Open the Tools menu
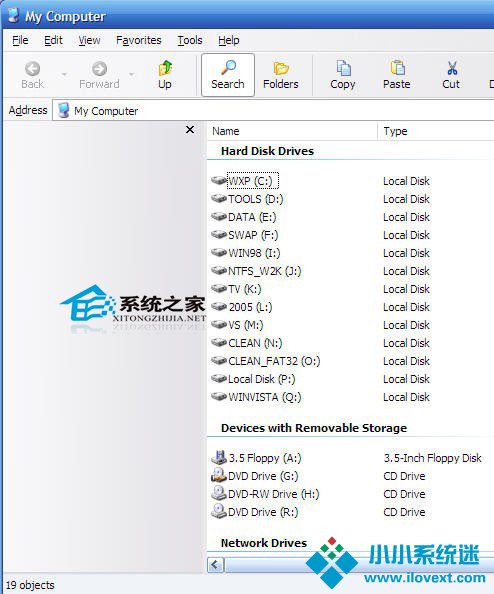Screen dimensions: 494x594 190,40
